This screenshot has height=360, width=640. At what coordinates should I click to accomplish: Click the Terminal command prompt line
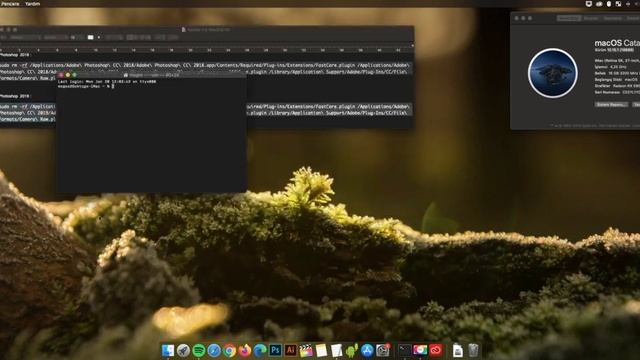(x=86, y=86)
